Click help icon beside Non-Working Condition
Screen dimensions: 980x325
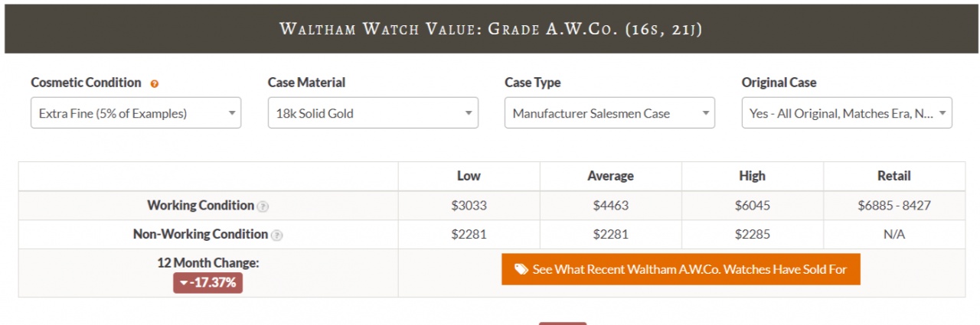click(277, 236)
